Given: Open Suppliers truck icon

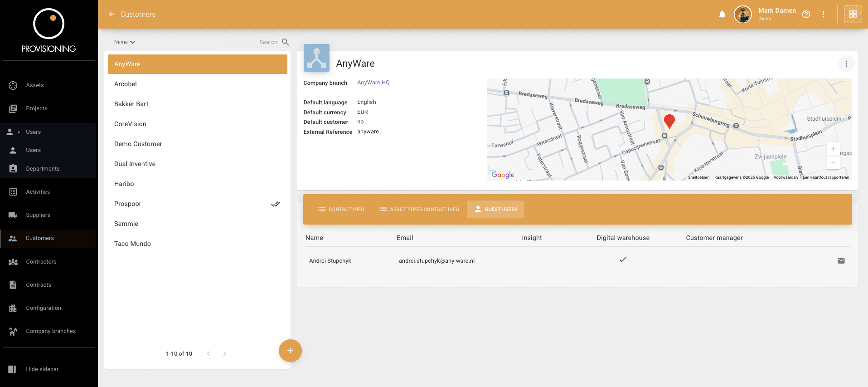Looking at the screenshot, I should point(13,215).
